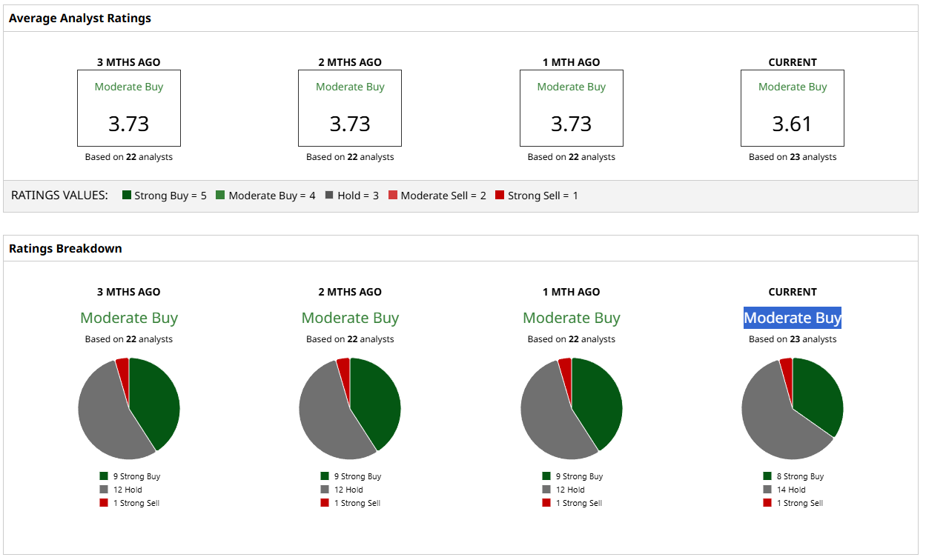Select the 2 MTHS AGO average rating box showing 3.73
This screenshot has width=926, height=560.
click(x=350, y=108)
